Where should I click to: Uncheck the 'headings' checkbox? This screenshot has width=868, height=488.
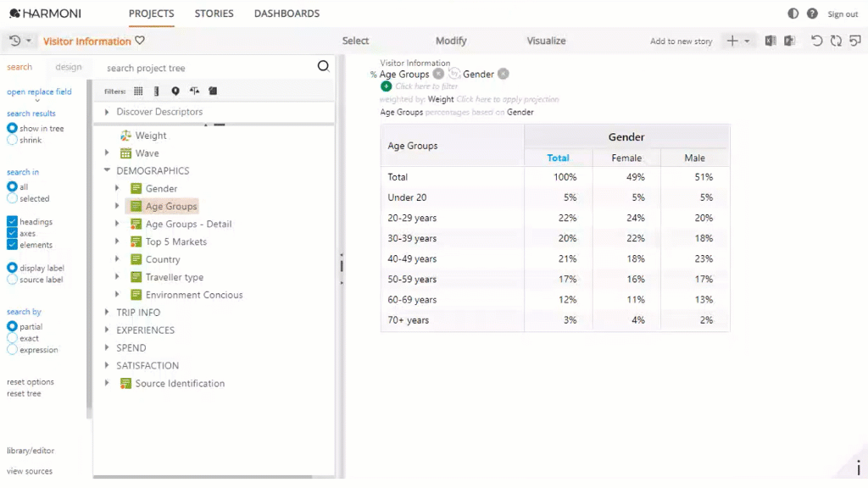tap(12, 222)
